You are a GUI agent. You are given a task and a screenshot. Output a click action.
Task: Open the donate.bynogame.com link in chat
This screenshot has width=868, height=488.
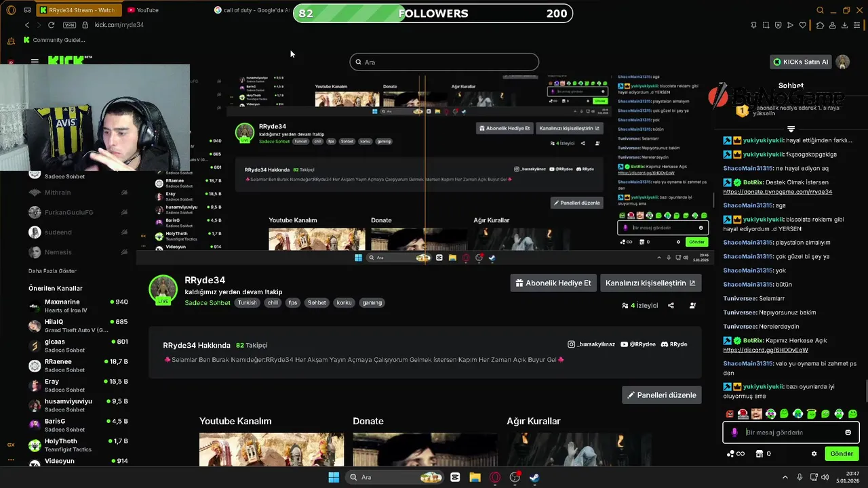(778, 192)
